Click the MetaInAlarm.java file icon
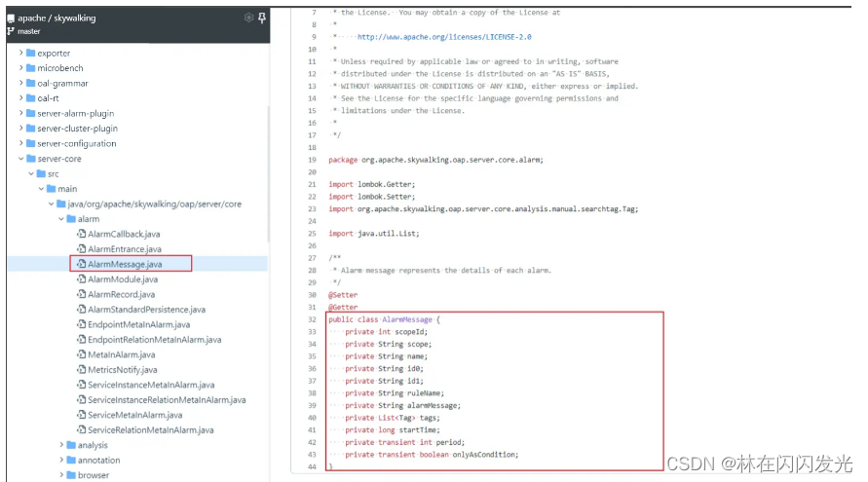Image resolution: width=868 pixels, height=482 pixels. 82,354
